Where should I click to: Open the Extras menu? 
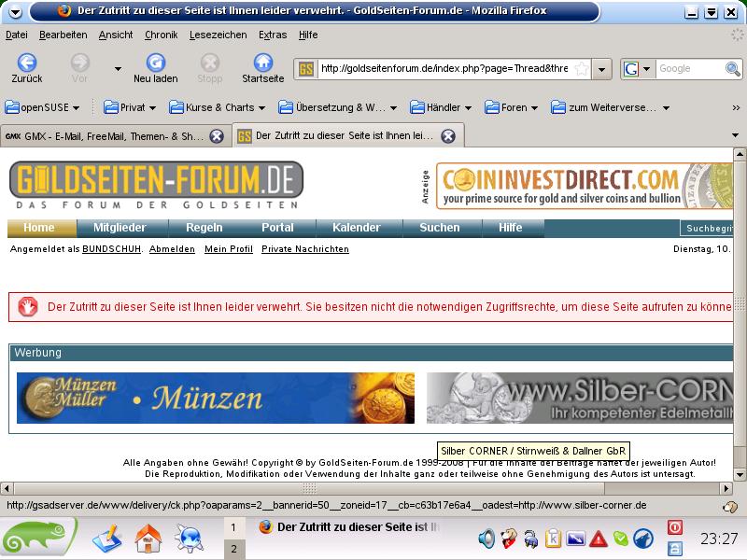coord(273,35)
